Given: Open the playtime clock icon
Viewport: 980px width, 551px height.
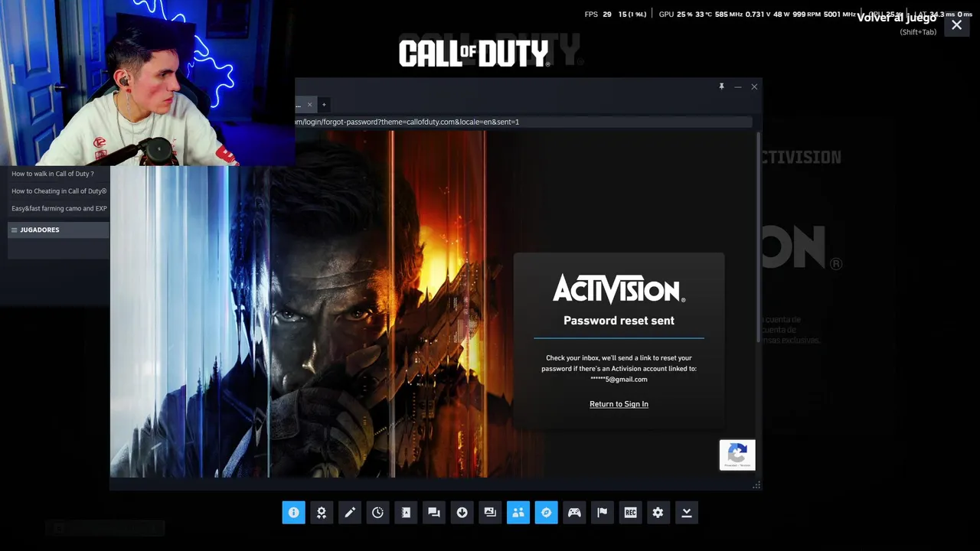Looking at the screenshot, I should pyautogui.click(x=377, y=513).
